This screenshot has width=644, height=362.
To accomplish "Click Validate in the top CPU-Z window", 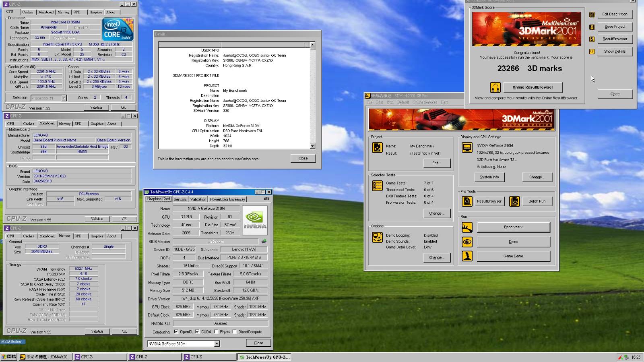I will tap(96, 108).
